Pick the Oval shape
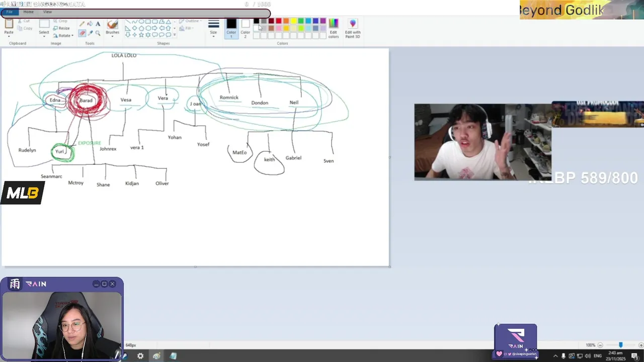This screenshot has height=362, width=644. (x=141, y=22)
